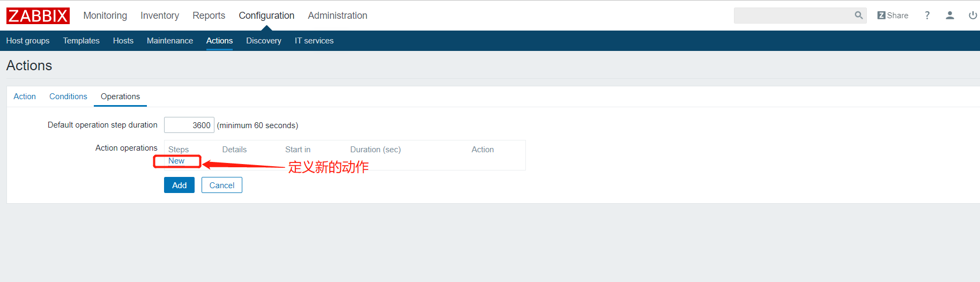Click the New operation link
This screenshot has height=282, width=980.
[176, 161]
